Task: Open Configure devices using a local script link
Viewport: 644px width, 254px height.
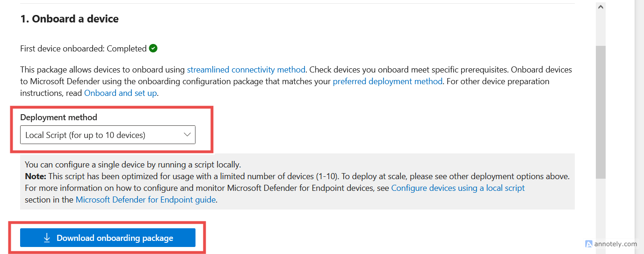Action: 458,188
